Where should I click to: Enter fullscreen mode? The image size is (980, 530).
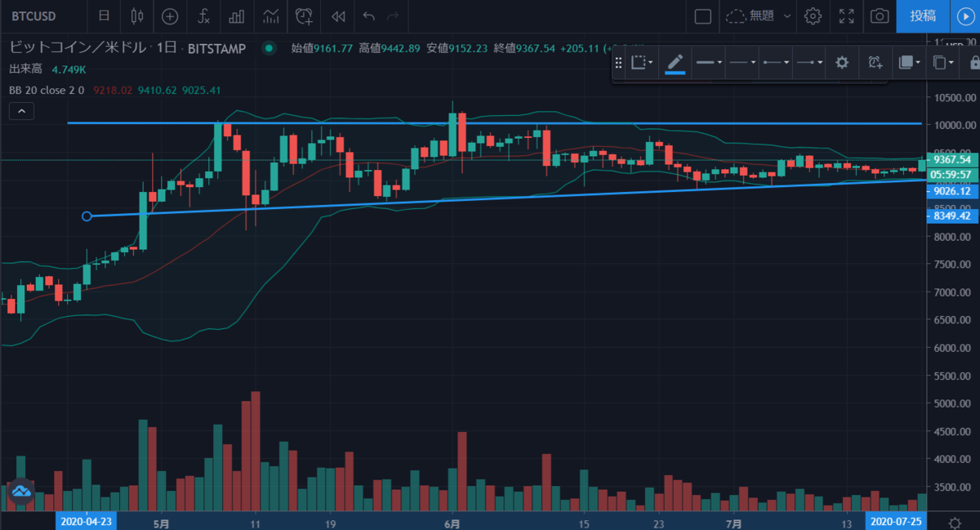click(847, 16)
